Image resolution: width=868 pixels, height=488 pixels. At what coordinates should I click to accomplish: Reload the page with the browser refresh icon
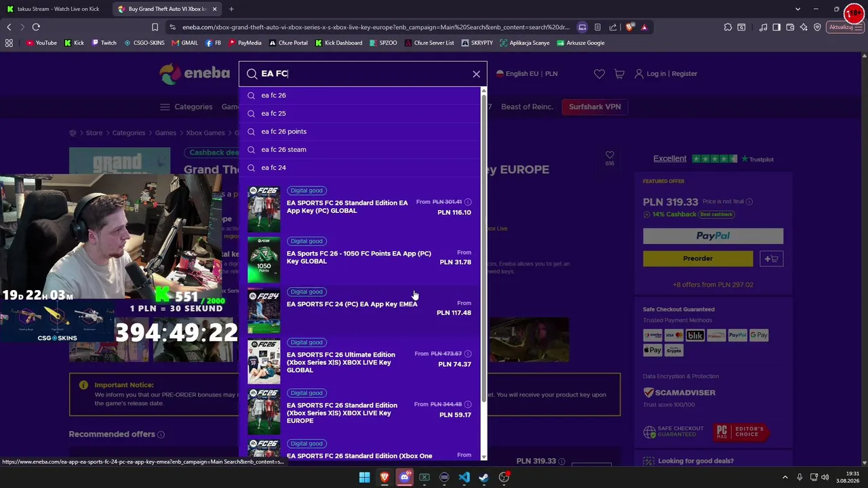[36, 27]
